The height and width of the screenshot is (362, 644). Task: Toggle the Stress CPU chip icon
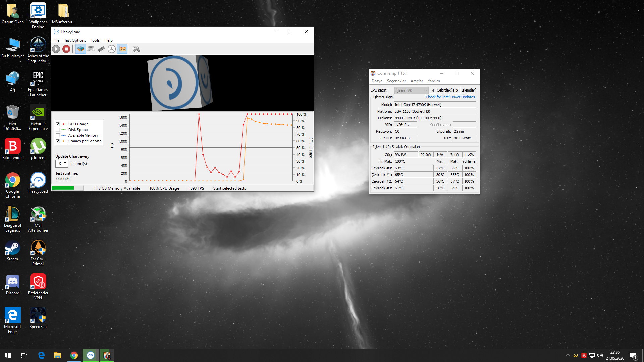[80, 49]
